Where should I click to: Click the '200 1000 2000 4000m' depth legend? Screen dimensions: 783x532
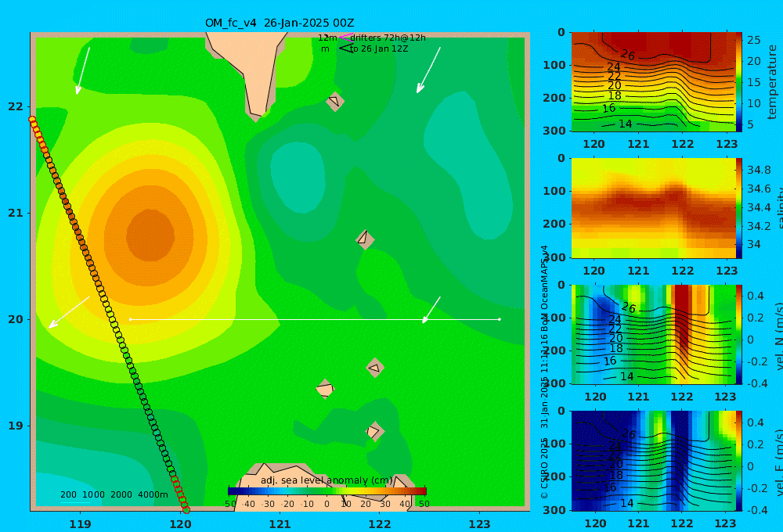coord(114,494)
